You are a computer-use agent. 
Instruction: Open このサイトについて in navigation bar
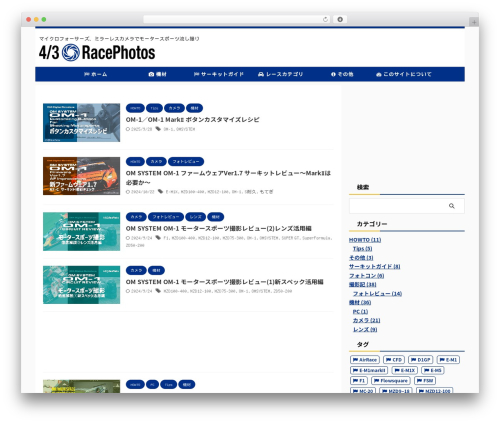[x=404, y=74]
